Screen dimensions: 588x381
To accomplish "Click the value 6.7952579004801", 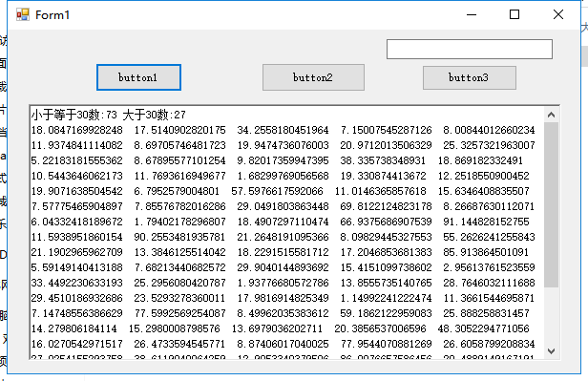I will pos(177,191).
